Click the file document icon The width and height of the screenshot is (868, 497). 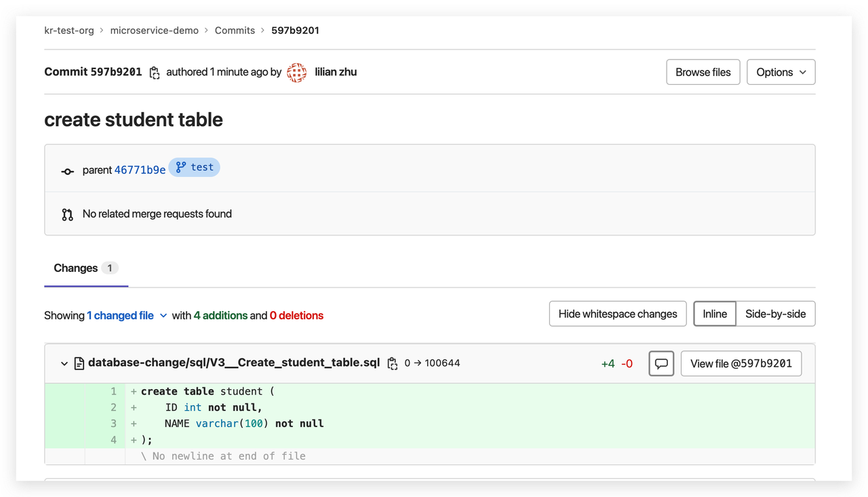[x=79, y=363]
